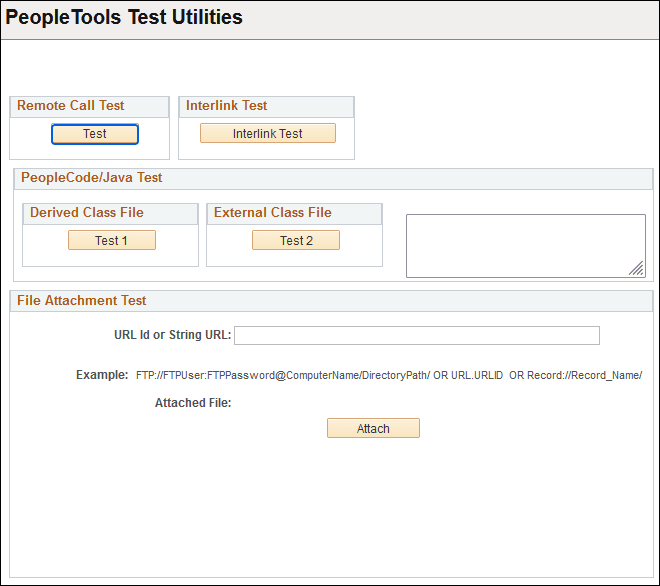Click the PeopleCode/Java Test heading
The height and width of the screenshot is (586, 660).
[91, 178]
